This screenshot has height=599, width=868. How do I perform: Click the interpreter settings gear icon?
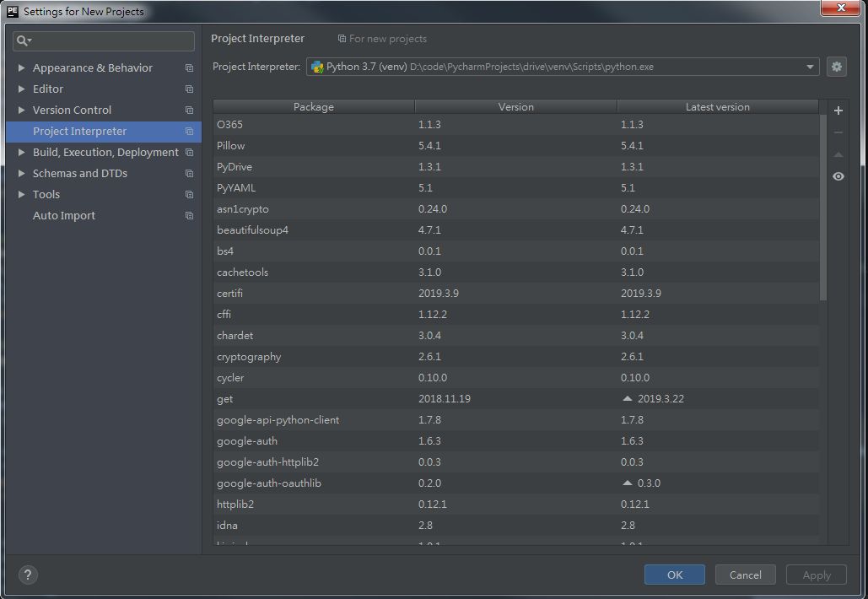pyautogui.click(x=836, y=67)
